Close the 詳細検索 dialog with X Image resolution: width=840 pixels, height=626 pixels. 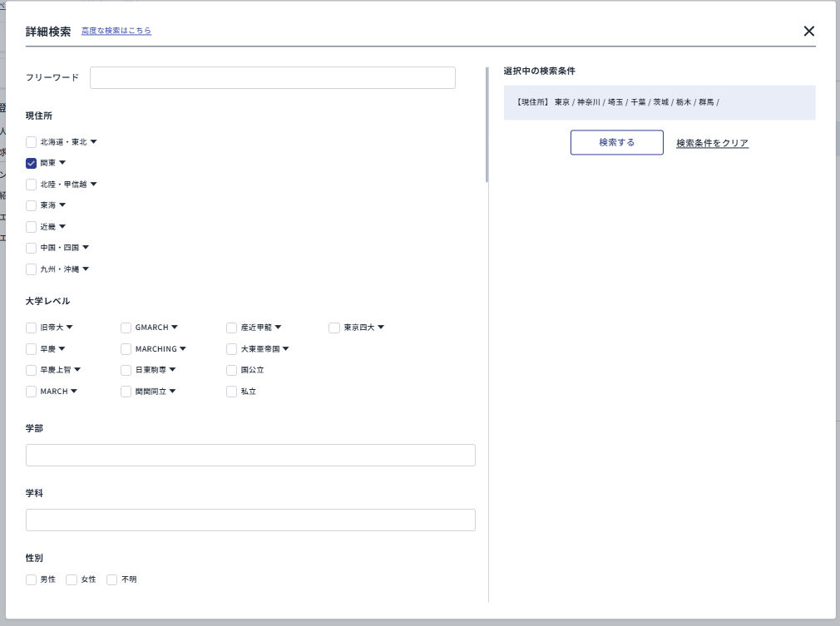click(x=808, y=31)
